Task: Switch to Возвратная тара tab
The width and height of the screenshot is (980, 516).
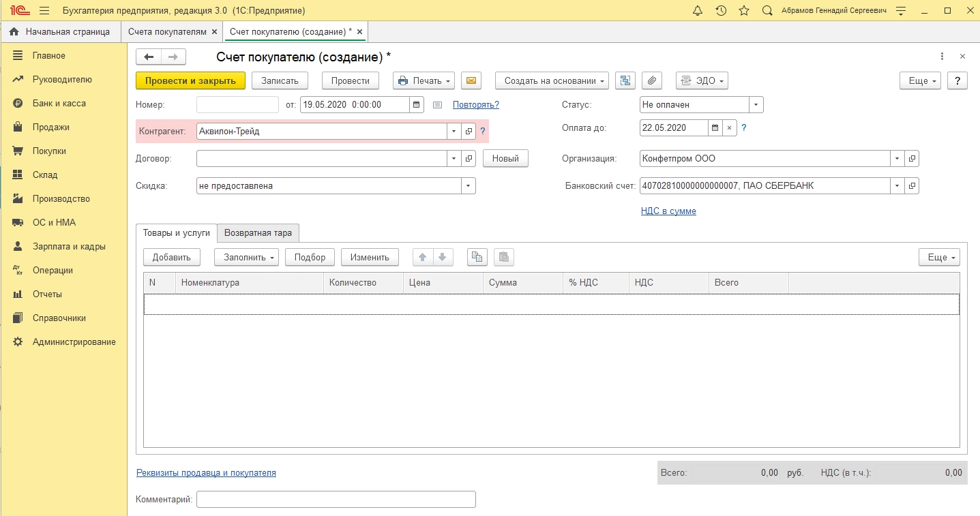Action: click(x=258, y=233)
